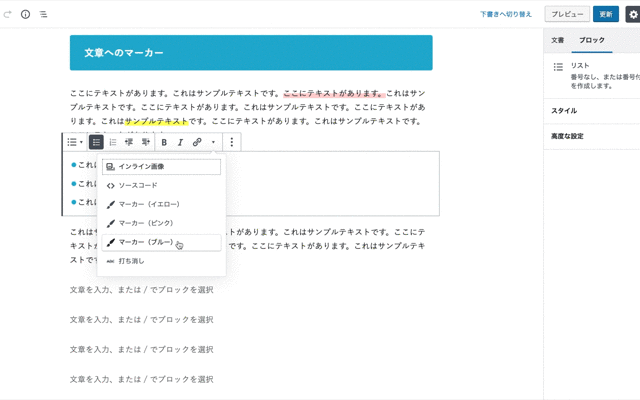The height and width of the screenshot is (400, 640).
Task: Switch to the 文書 tab
Action: pos(558,40)
